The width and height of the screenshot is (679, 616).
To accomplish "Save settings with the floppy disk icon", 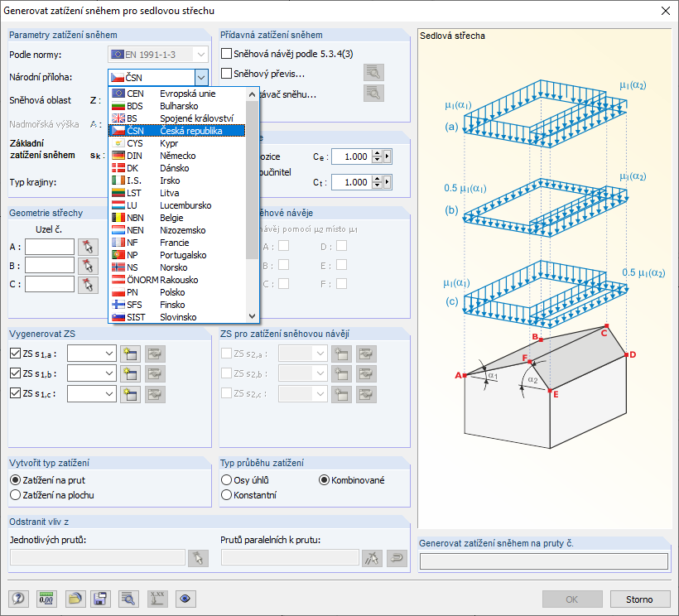I will pos(100,599).
